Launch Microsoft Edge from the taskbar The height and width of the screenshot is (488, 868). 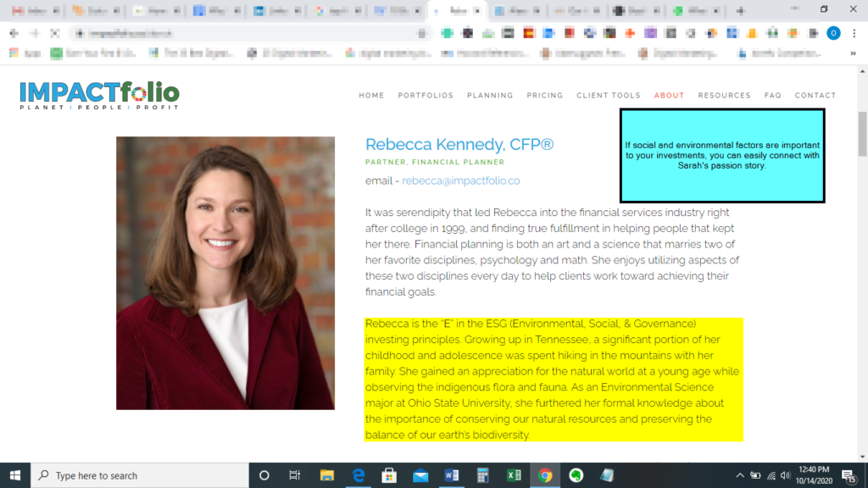(359, 475)
